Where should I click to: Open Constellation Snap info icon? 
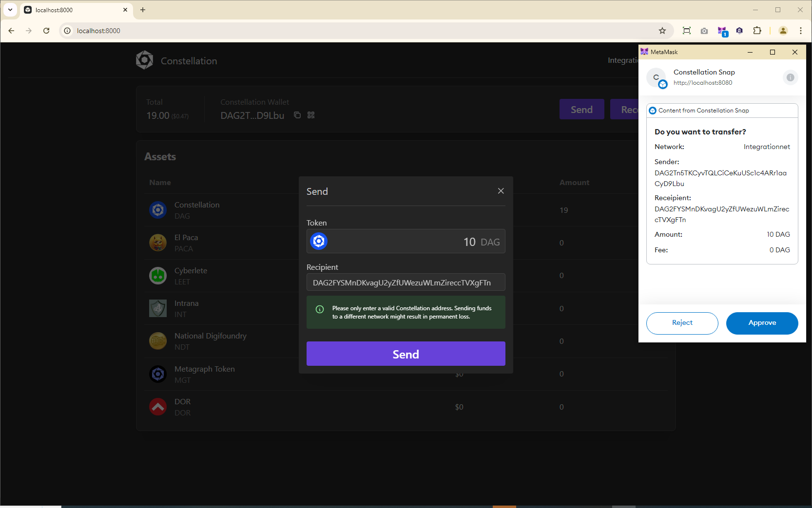(790, 77)
